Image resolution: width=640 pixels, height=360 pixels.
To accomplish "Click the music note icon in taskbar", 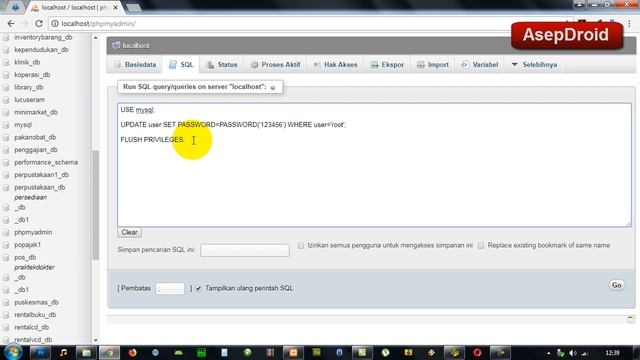I will pos(63,353).
